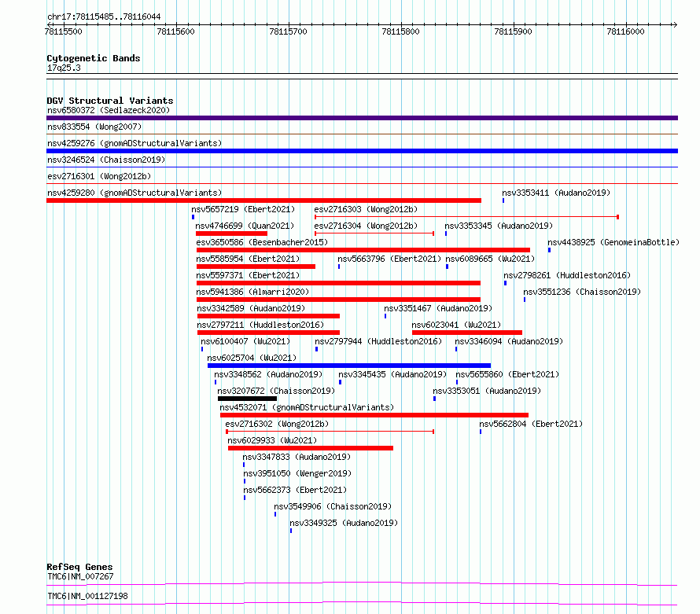Open the nsv833554 (Wong2007) variant label
Image resolution: width=700 pixels, height=614 pixels.
click(x=94, y=127)
